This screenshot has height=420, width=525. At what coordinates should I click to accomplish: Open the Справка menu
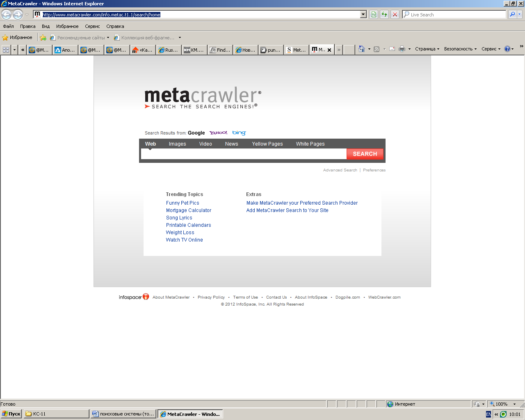pos(115,26)
